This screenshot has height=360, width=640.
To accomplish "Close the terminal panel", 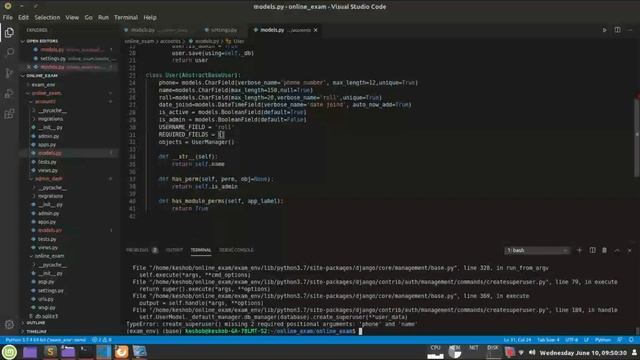I will tap(629, 250).
